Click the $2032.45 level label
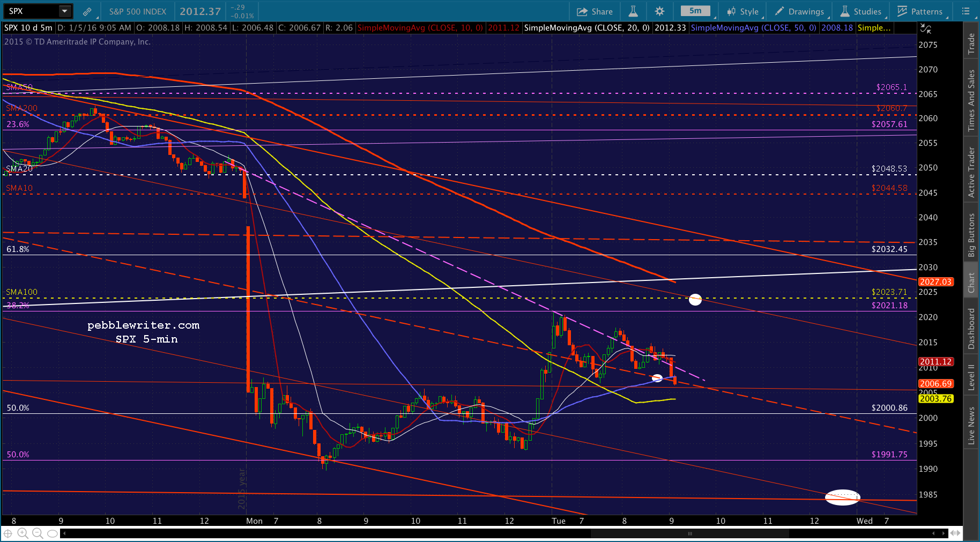980x542 pixels. [x=889, y=249]
